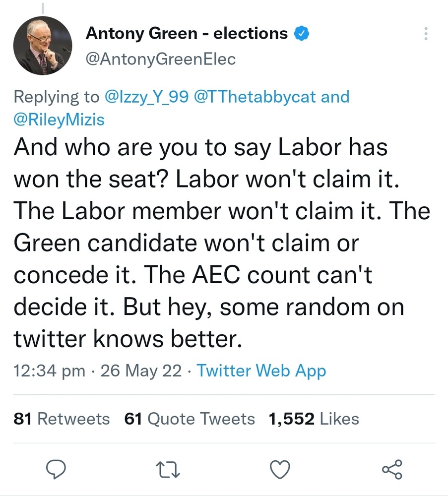Open Antony Green's profile picture
Image resolution: width=448 pixels, height=496 pixels.
pos(43,45)
